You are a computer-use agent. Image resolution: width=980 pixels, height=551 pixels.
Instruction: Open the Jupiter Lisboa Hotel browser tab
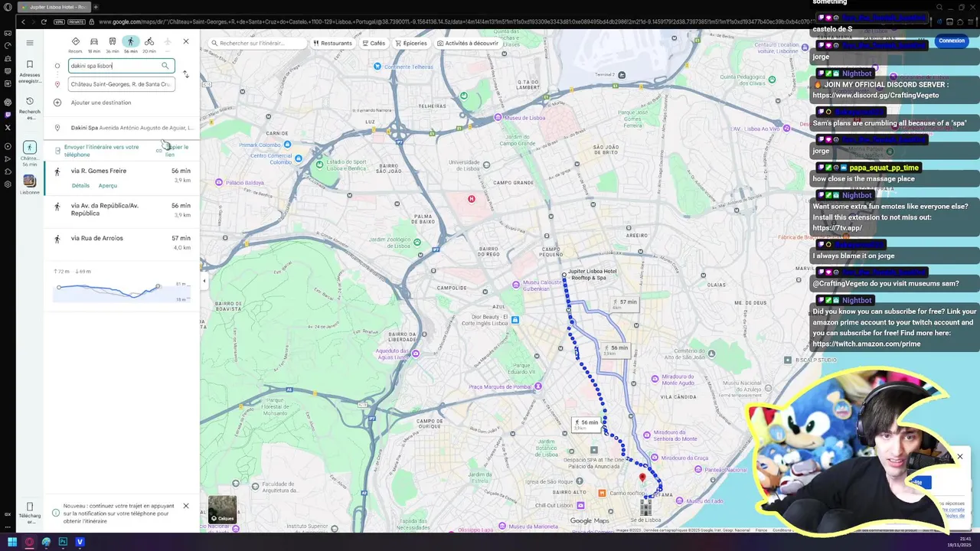[x=54, y=7]
